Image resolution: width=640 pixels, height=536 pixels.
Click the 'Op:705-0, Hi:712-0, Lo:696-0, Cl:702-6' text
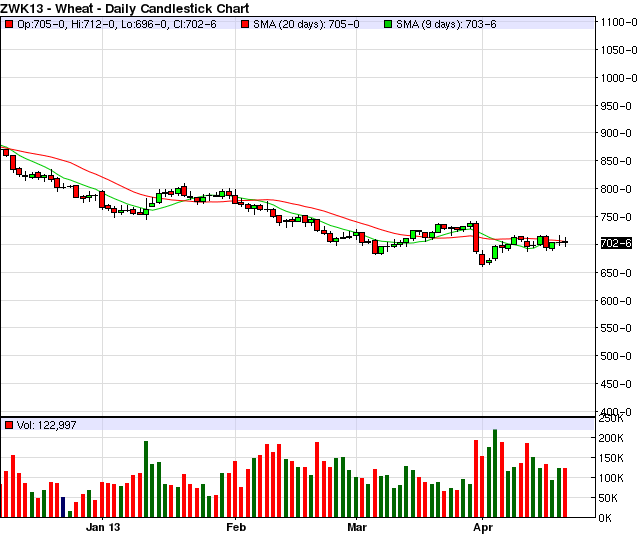(117, 24)
